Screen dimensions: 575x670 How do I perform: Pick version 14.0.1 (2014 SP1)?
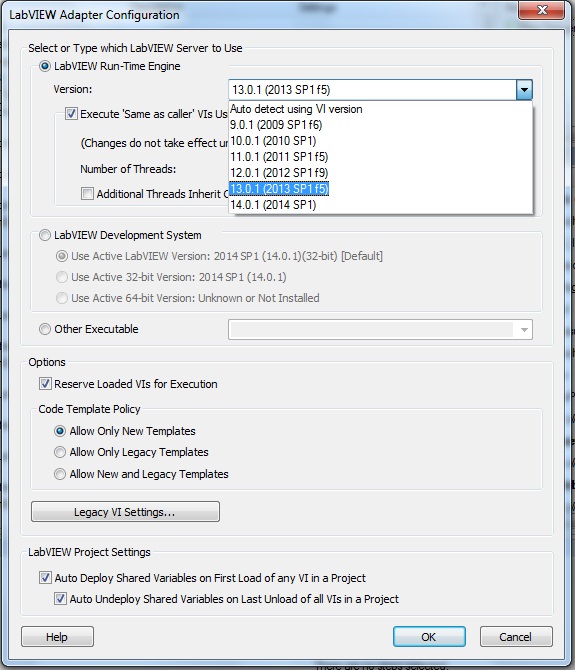pyautogui.click(x=381, y=205)
